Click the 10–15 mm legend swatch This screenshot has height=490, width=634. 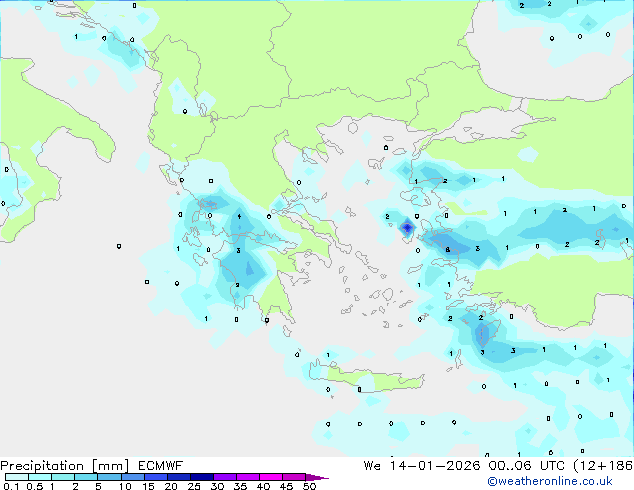point(132,477)
